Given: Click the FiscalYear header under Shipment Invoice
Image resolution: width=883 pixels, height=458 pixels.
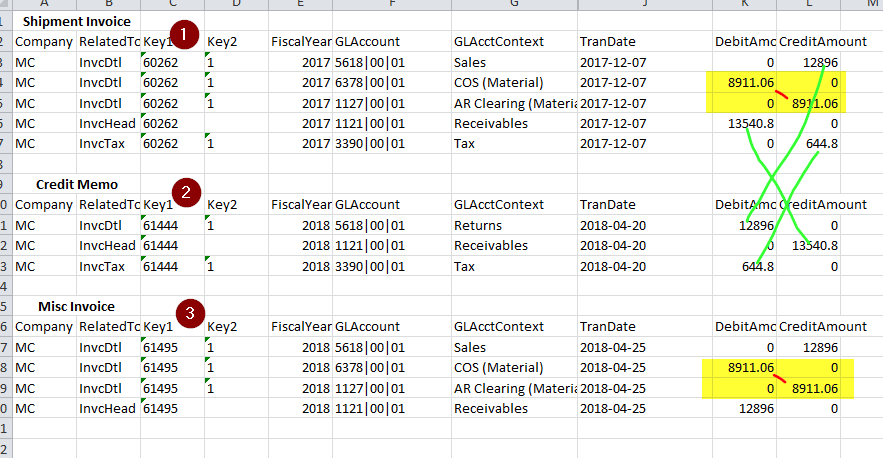Looking at the screenshot, I should tap(300, 42).
